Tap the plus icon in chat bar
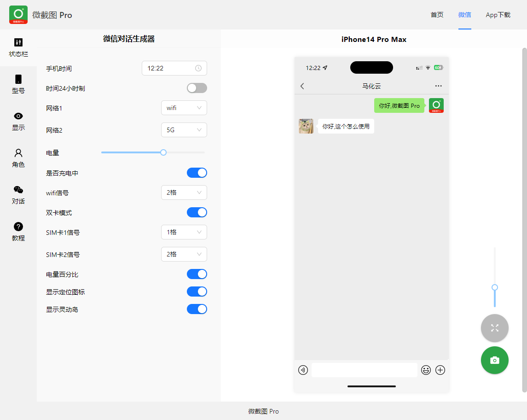This screenshot has height=420, width=527. tap(440, 370)
